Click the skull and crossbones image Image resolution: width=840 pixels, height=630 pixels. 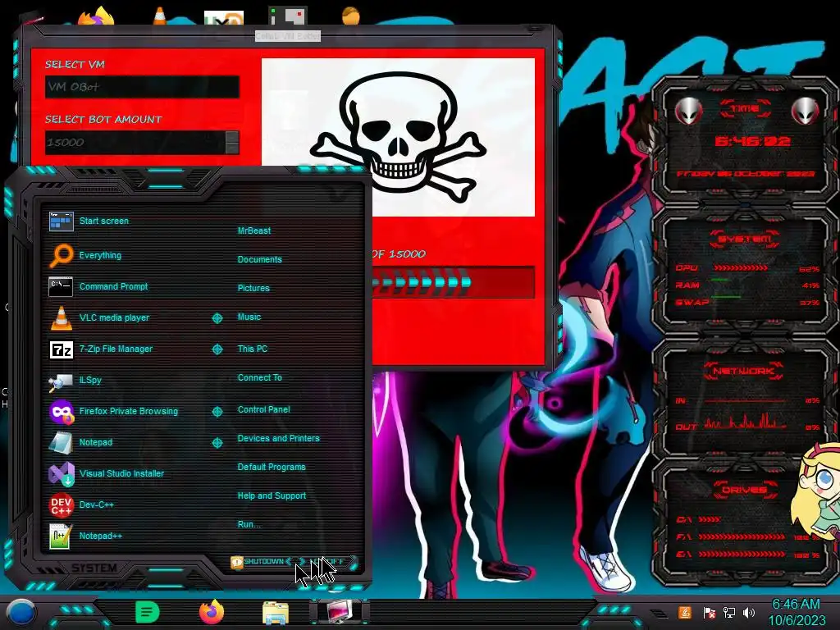tap(398, 138)
